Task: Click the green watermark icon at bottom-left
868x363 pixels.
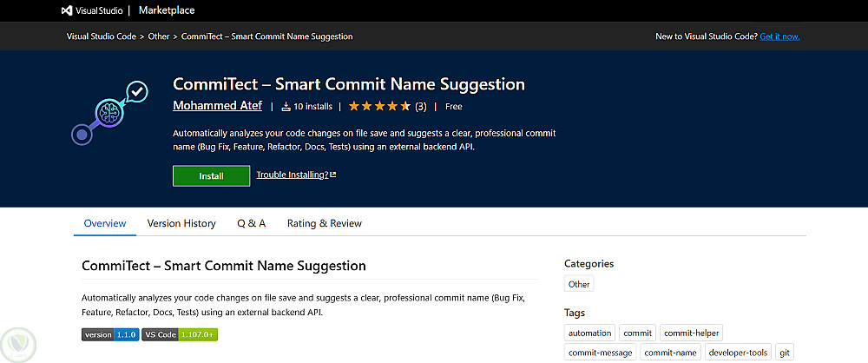Action: coord(16,344)
